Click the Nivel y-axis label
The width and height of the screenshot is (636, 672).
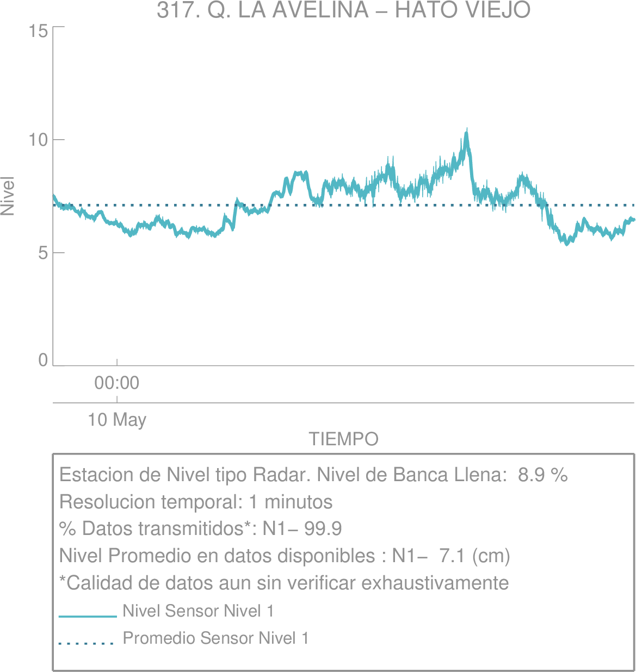tap(8, 196)
